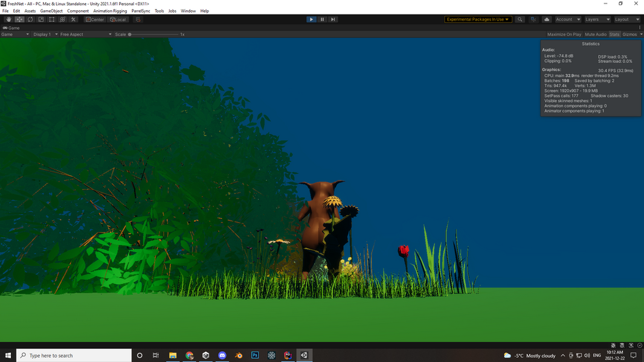Screen dimensions: 644x362
Task: Click the Pause button
Action: pos(322,19)
